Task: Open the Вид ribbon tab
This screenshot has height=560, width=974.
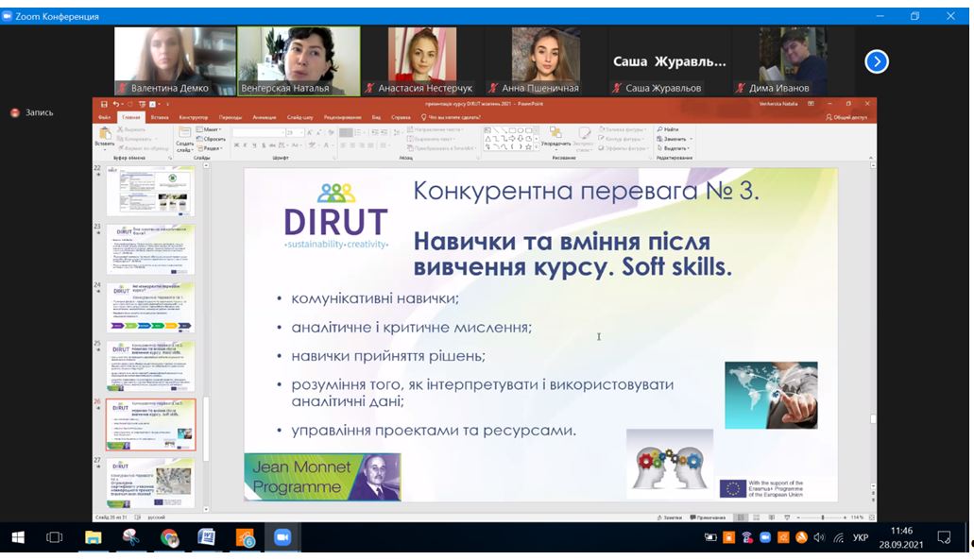Action: coord(376,117)
